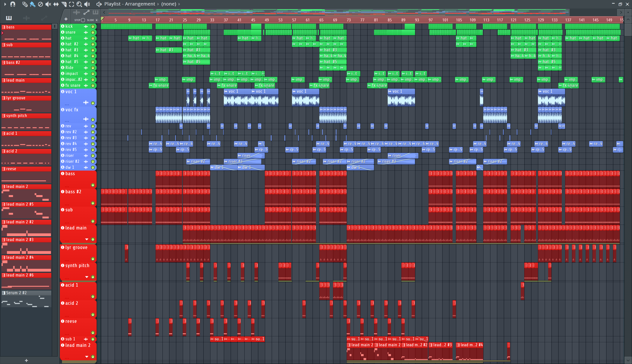The height and width of the screenshot is (364, 632).
Task: Activate the Zoom magnifier tool
Action: 79,4
